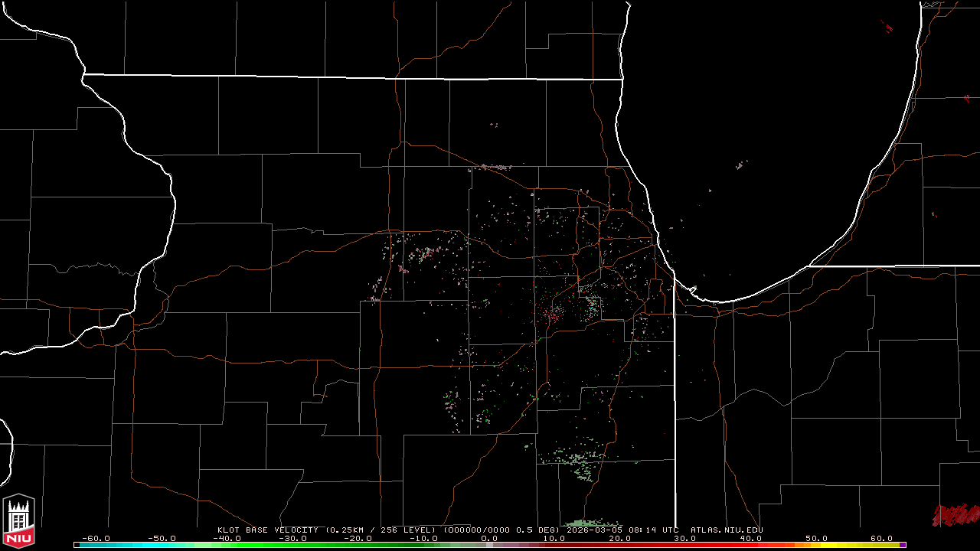980x551 pixels.
Task: Select the yellow 50.0 color segment
Action: [x=816, y=545]
